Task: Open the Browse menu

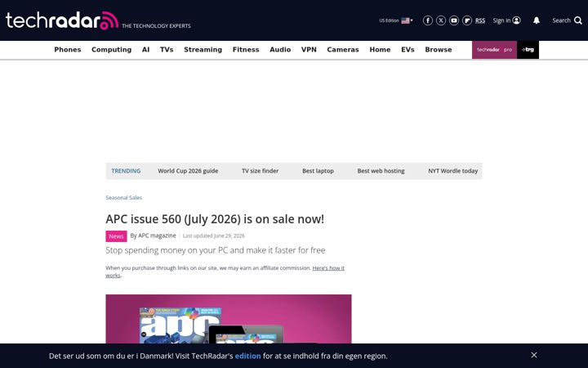Action: (439, 50)
